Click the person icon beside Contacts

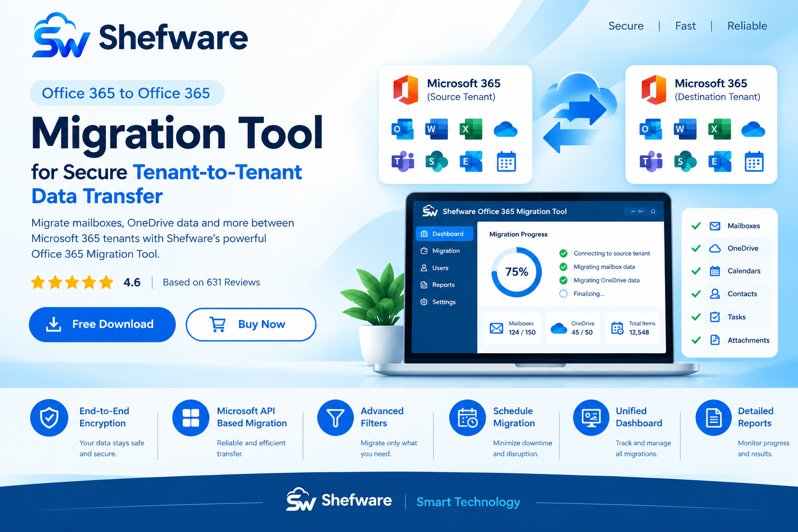[x=715, y=294]
